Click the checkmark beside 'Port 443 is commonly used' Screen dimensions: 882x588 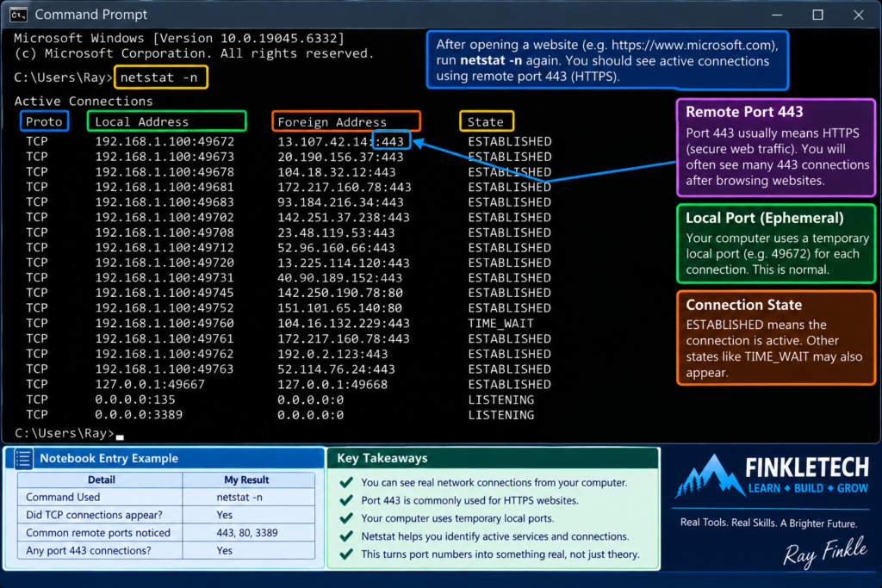(x=346, y=500)
